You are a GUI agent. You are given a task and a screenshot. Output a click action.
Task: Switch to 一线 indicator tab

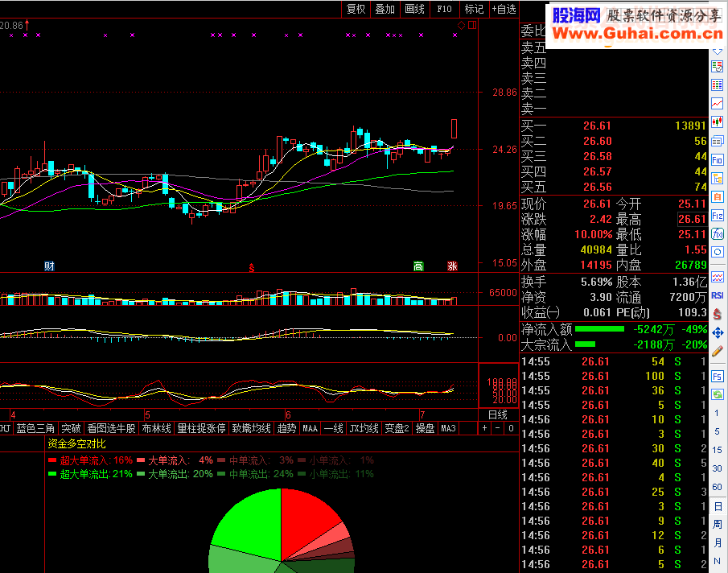pos(333,428)
